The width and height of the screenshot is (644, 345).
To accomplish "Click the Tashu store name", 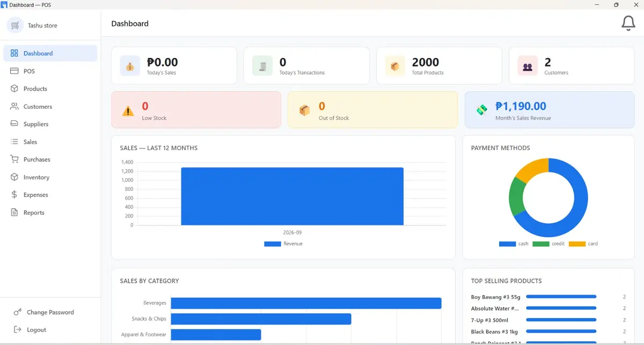I will tap(42, 26).
